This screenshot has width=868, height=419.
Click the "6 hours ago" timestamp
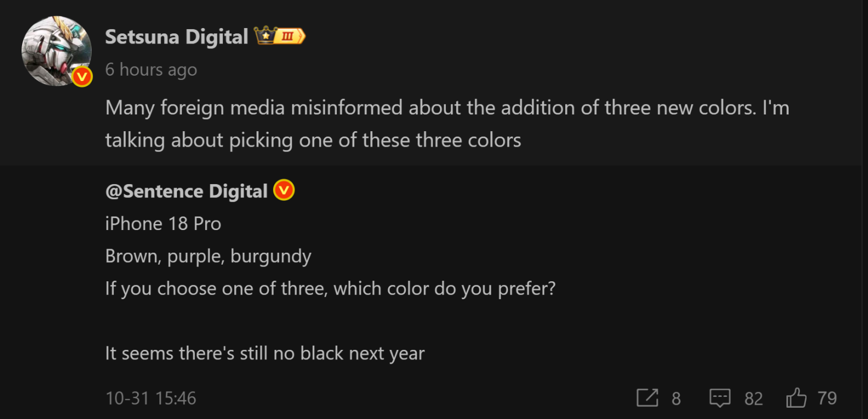[x=151, y=70]
